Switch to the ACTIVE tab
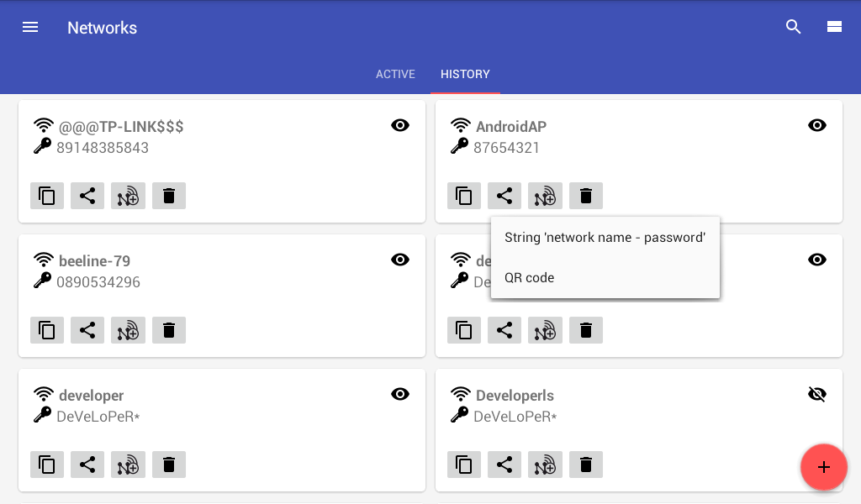This screenshot has height=504, width=861. 395,74
